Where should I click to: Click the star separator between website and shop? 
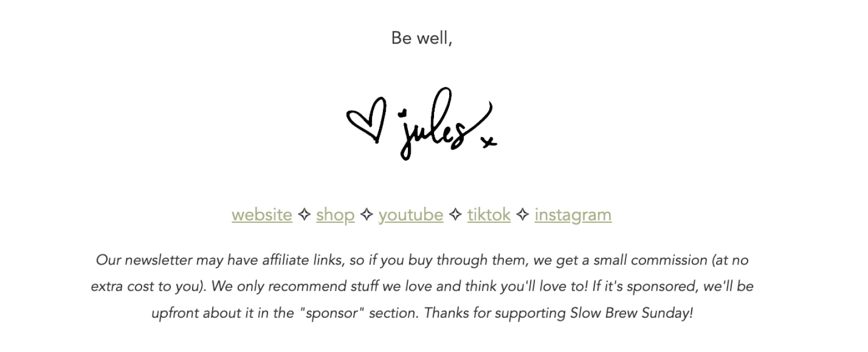click(304, 215)
